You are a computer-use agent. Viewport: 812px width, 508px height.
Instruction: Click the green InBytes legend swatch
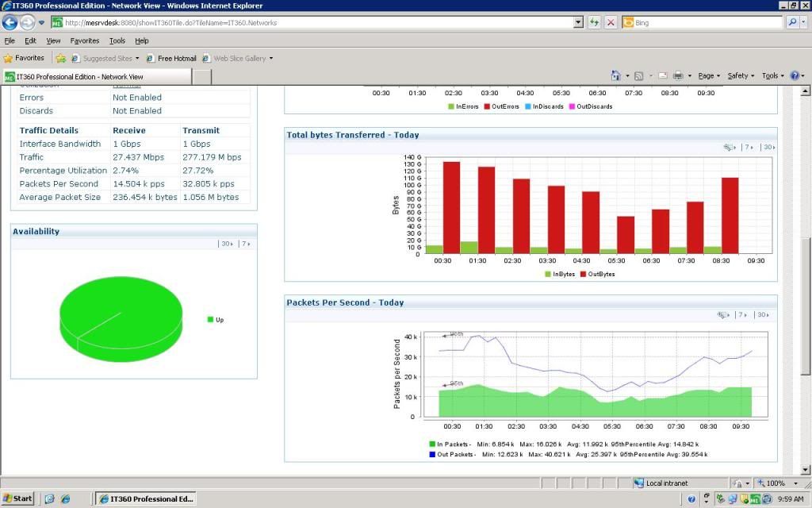coord(548,274)
